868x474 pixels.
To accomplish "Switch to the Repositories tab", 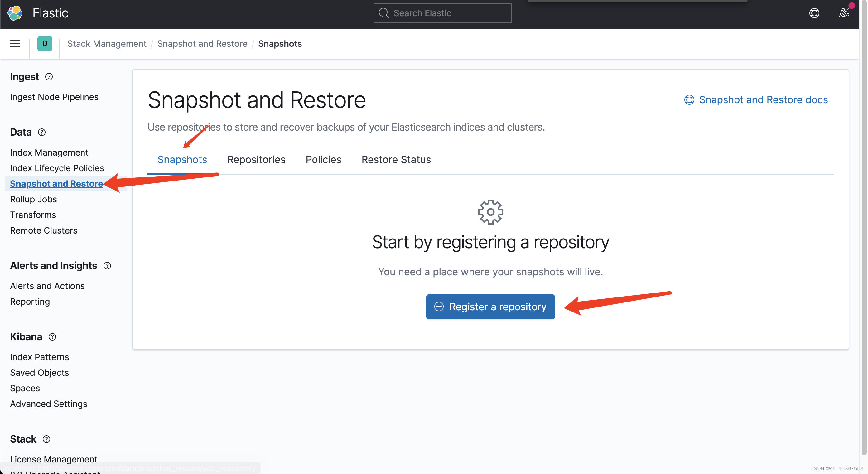I will [x=256, y=159].
